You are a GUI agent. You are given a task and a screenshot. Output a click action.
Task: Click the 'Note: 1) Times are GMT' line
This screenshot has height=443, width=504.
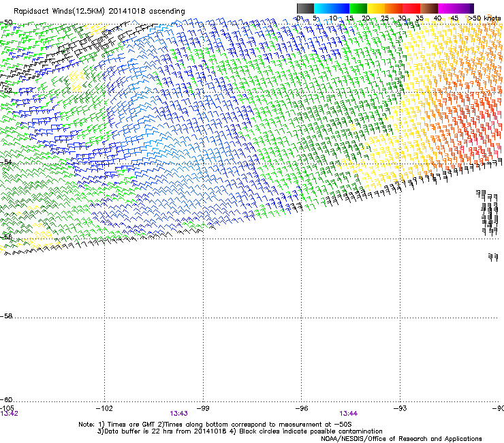point(215,425)
